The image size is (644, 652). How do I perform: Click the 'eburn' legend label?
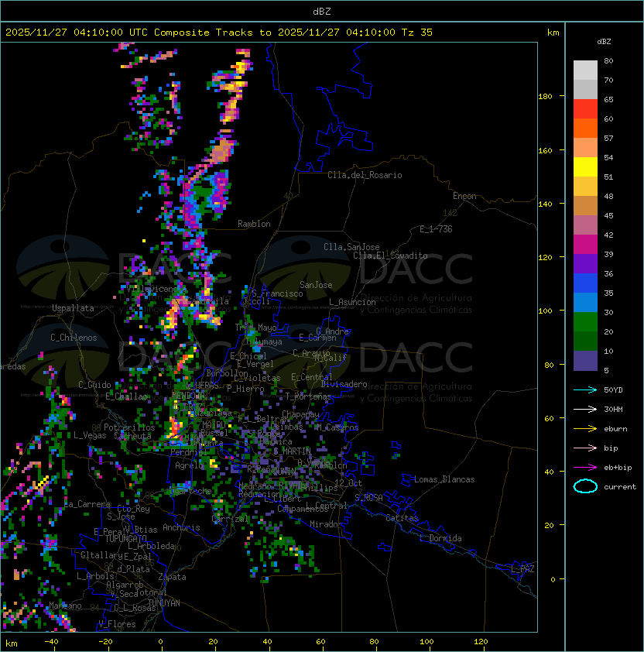point(615,429)
